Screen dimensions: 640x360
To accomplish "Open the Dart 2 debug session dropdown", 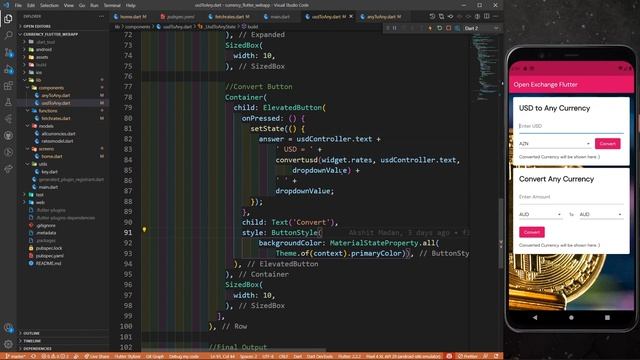I will 482,28.
